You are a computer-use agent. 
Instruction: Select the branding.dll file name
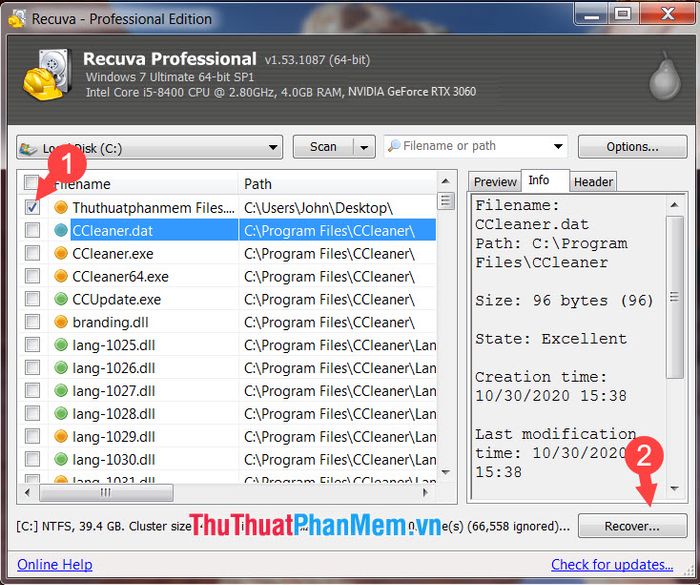pos(110,322)
